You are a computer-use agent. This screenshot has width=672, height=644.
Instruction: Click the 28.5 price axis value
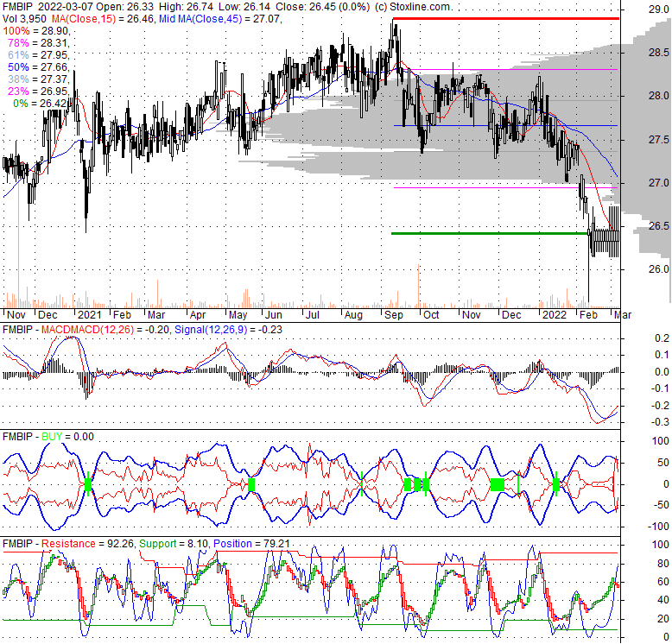[659, 53]
